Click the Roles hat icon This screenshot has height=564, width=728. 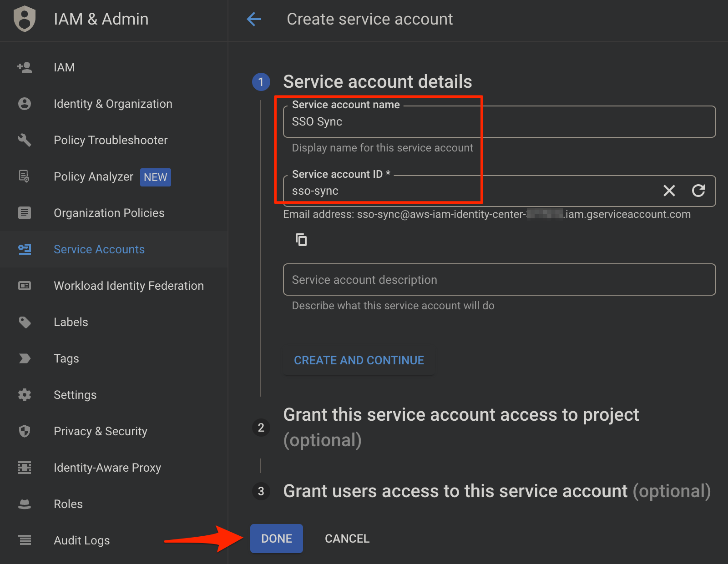tap(25, 504)
